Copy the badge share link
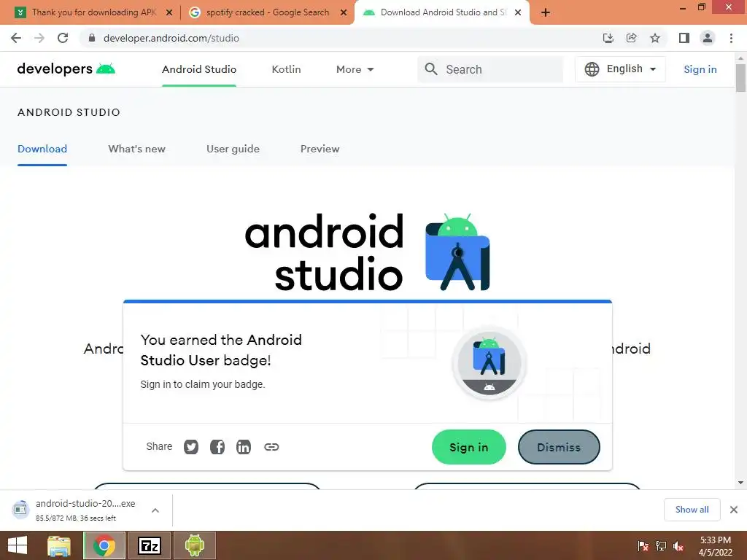 (x=271, y=447)
